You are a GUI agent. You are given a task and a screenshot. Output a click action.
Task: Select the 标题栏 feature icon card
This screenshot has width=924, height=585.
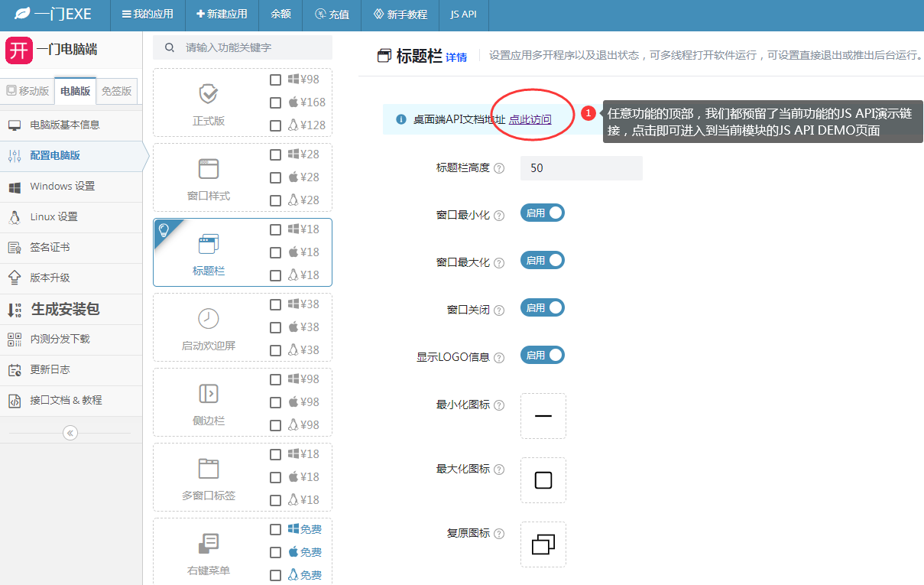coord(209,244)
